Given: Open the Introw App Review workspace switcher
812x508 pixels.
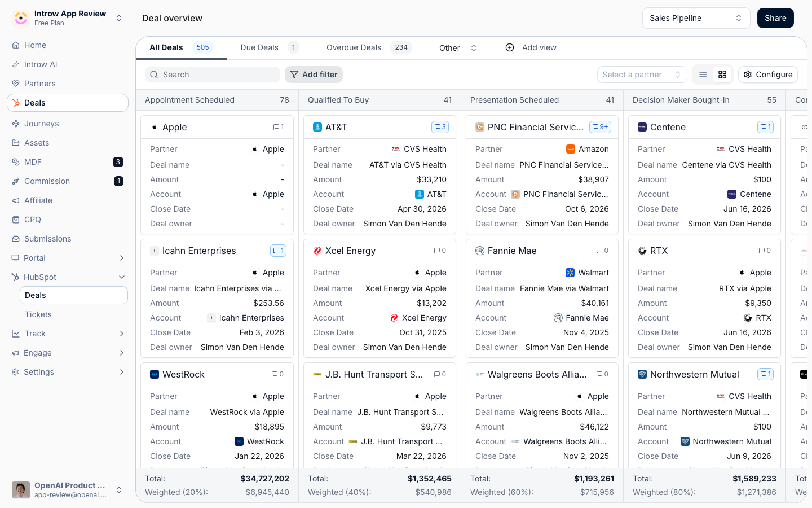Looking at the screenshot, I should (68, 18).
